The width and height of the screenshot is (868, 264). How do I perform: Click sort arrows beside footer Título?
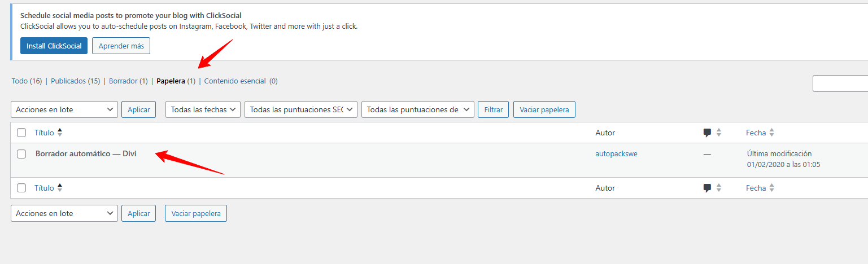tap(60, 188)
